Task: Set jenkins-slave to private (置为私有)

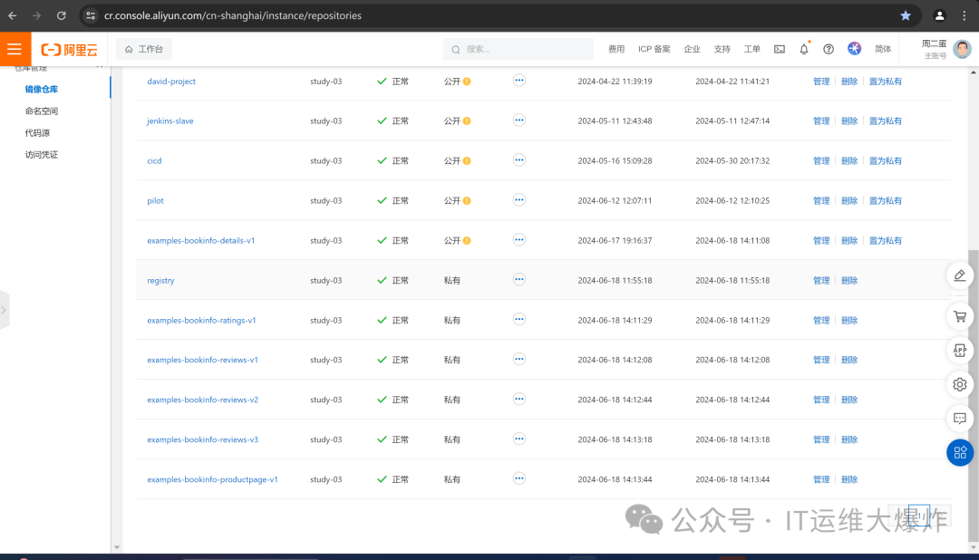Action: click(x=885, y=121)
